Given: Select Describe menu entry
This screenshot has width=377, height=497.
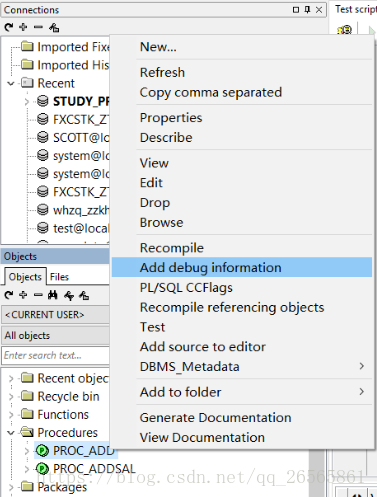Looking at the screenshot, I should click(x=242, y=137).
